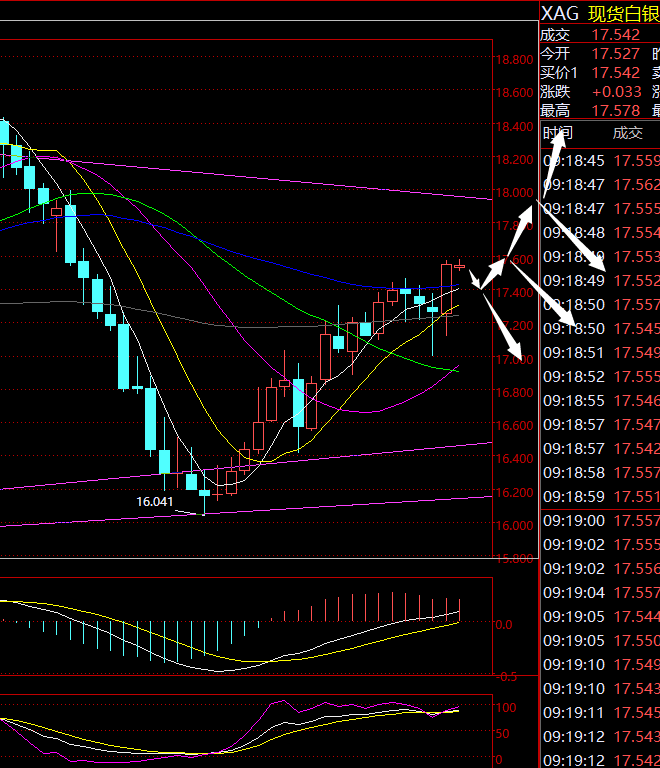
Task: Select the 09:18:45 tick row
Action: (598, 161)
